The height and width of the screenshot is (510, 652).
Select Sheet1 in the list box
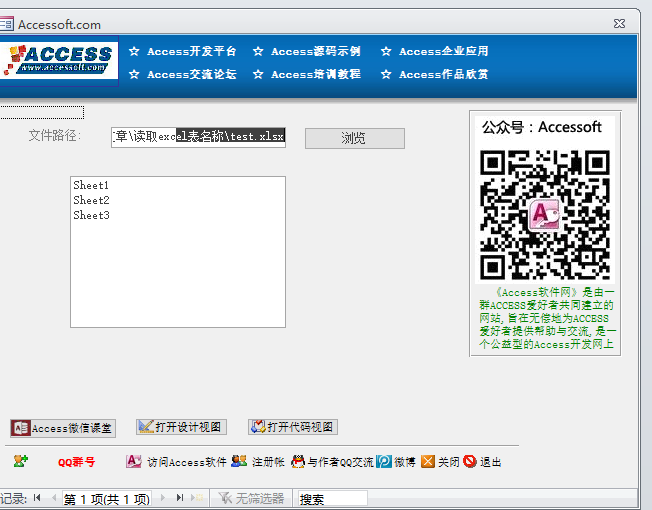[x=178, y=185]
